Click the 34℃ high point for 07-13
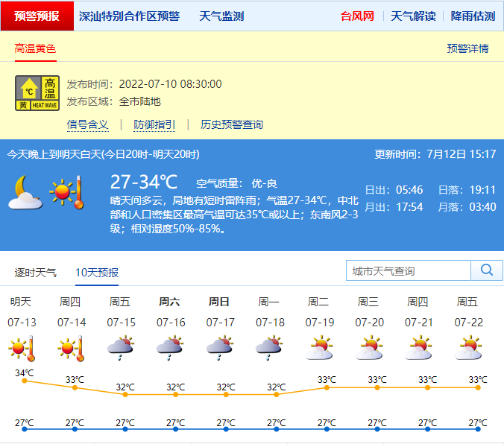The image size is (504, 444). coord(25,381)
